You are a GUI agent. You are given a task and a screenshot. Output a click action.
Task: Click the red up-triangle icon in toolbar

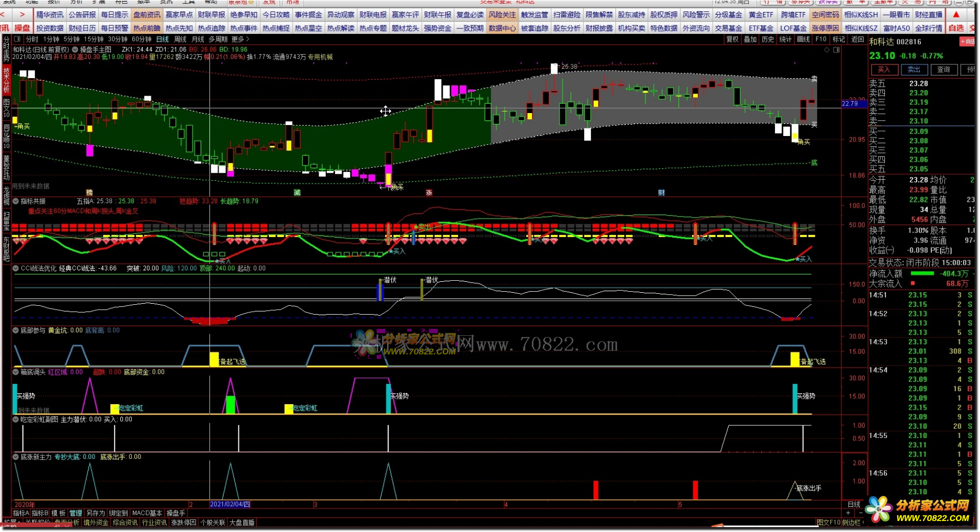click(956, 15)
